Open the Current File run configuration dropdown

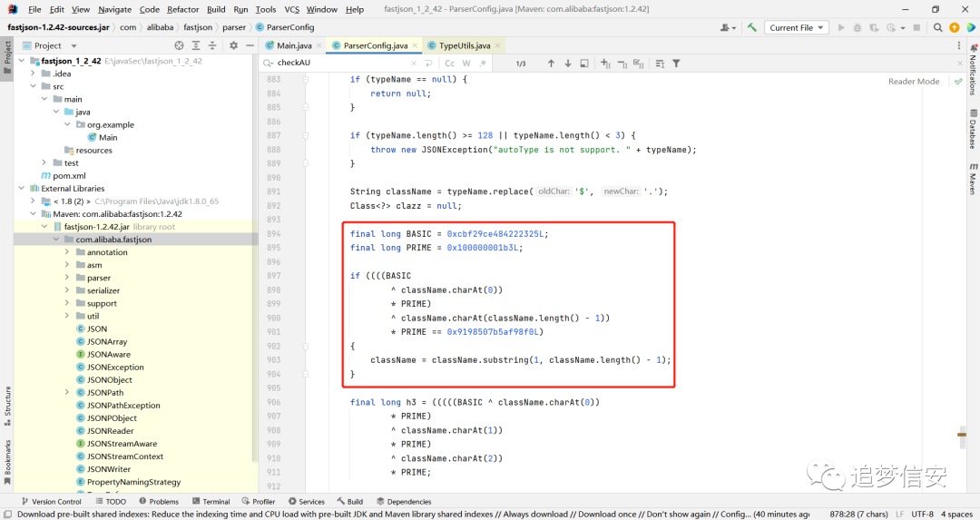click(797, 27)
